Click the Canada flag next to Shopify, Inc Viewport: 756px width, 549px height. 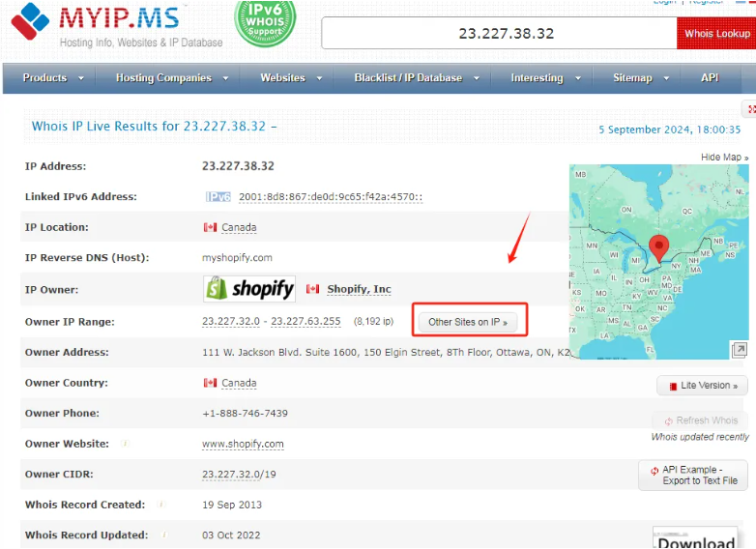click(x=313, y=289)
